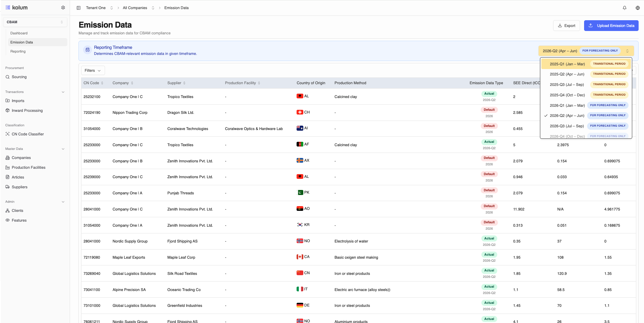Open Reporting in sidebar
The width and height of the screenshot is (644, 323).
pyautogui.click(x=18, y=51)
